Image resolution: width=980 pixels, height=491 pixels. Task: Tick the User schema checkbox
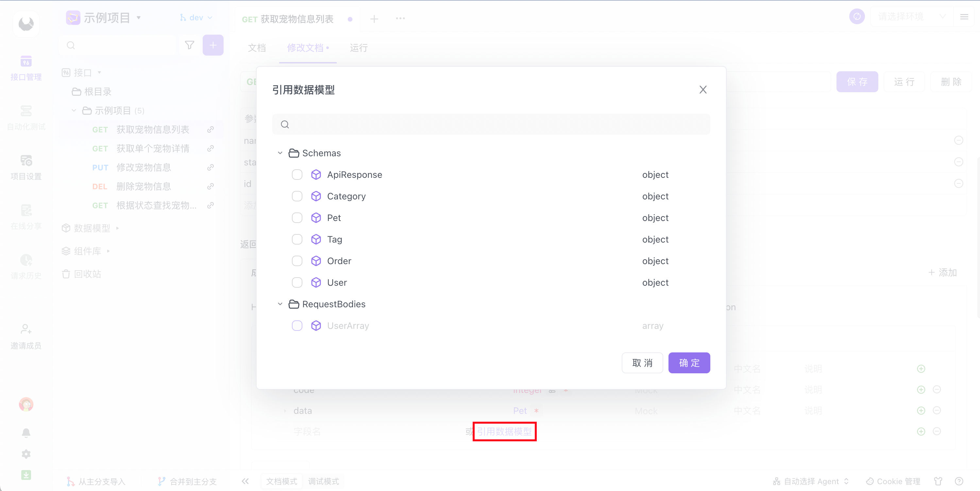[297, 282]
